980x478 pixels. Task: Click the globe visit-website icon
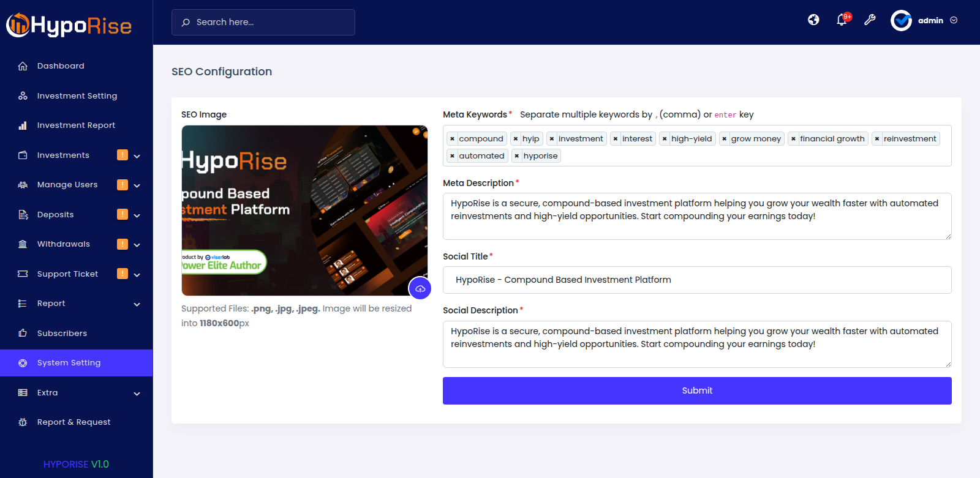(813, 20)
